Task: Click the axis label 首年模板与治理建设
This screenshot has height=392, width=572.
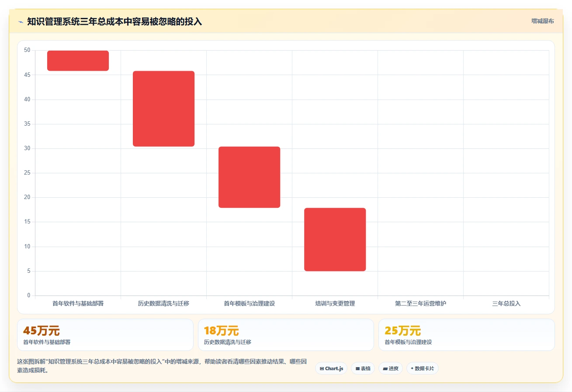Action: pyautogui.click(x=249, y=303)
